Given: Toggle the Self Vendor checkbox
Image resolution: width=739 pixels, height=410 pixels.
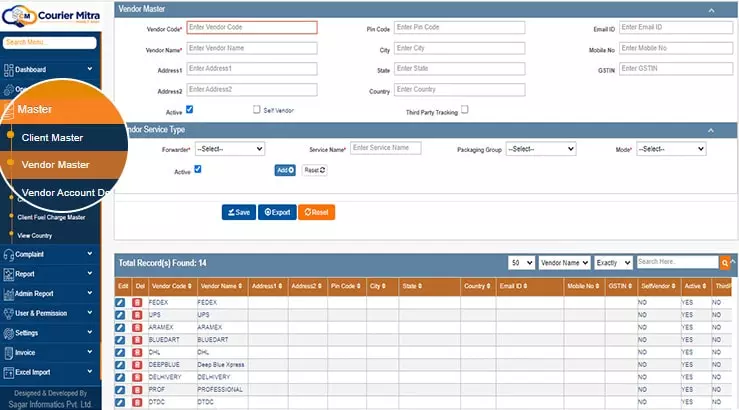Looking at the screenshot, I should point(256,110).
